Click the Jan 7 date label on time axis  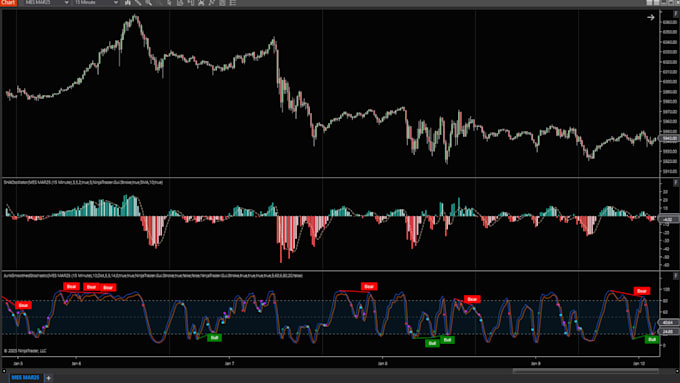[x=230, y=363]
